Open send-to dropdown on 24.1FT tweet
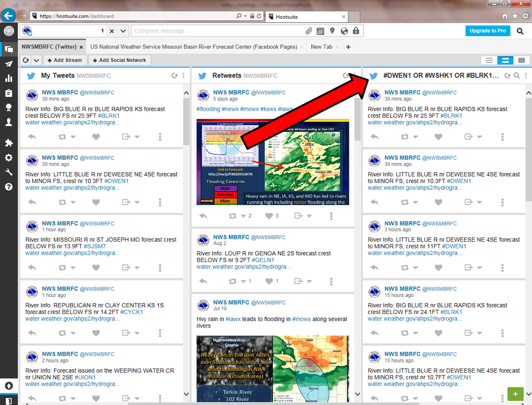The width and height of the screenshot is (532, 405). click(480, 334)
